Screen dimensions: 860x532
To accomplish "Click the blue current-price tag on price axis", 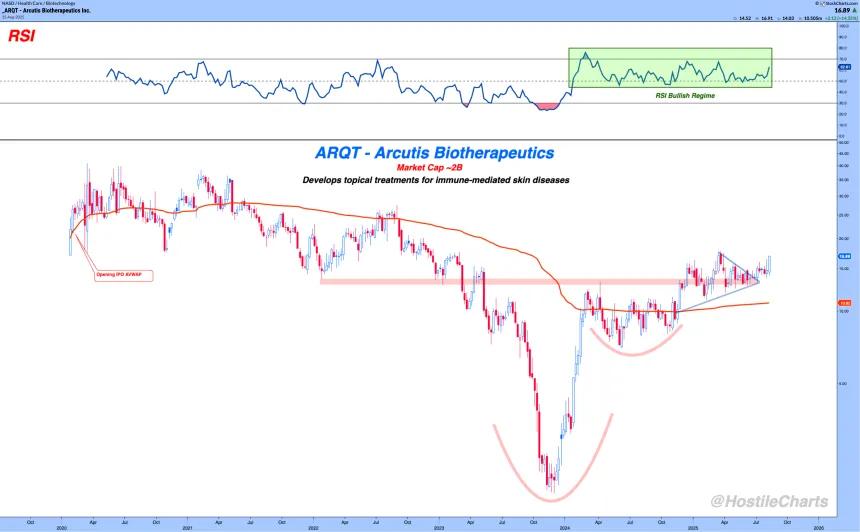I will (x=845, y=256).
